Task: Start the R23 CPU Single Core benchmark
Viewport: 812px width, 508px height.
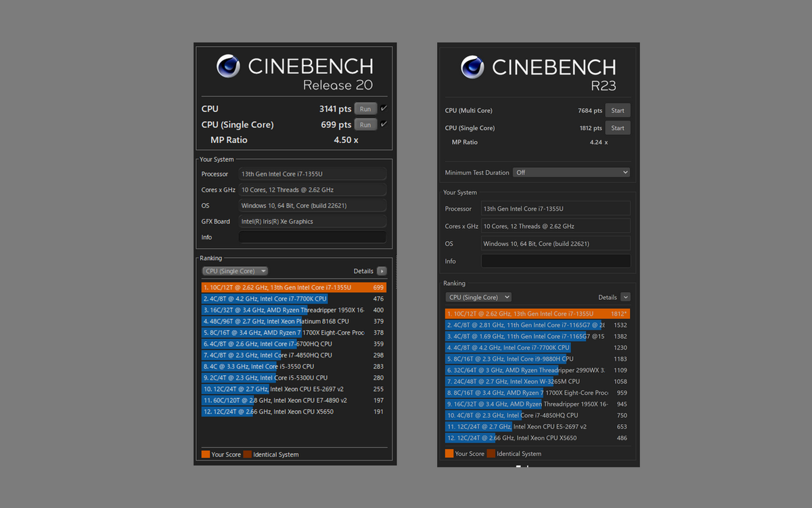Action: click(618, 128)
